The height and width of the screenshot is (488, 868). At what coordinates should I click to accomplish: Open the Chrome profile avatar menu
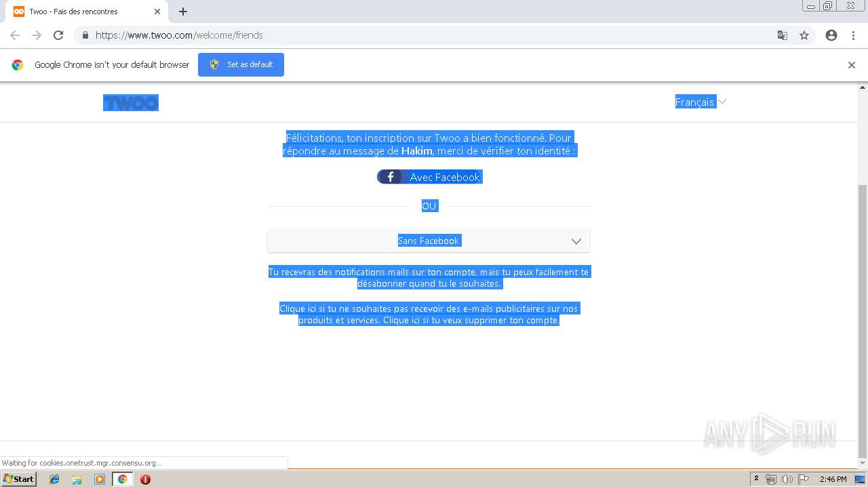click(831, 35)
